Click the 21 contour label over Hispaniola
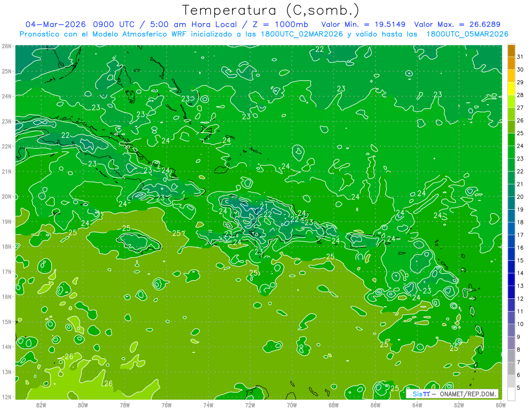 click(263, 206)
